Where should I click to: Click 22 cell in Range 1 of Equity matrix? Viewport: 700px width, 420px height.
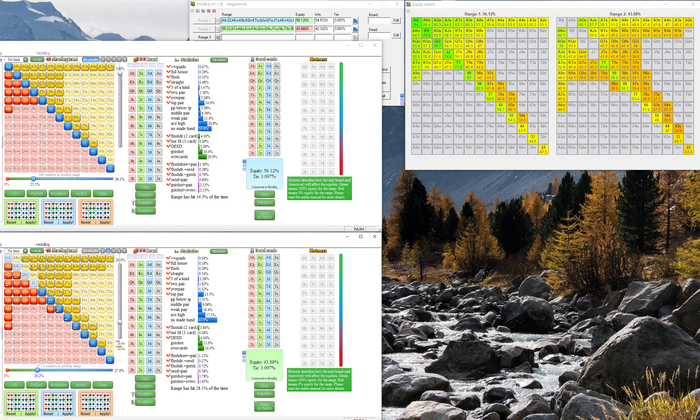pos(543,150)
